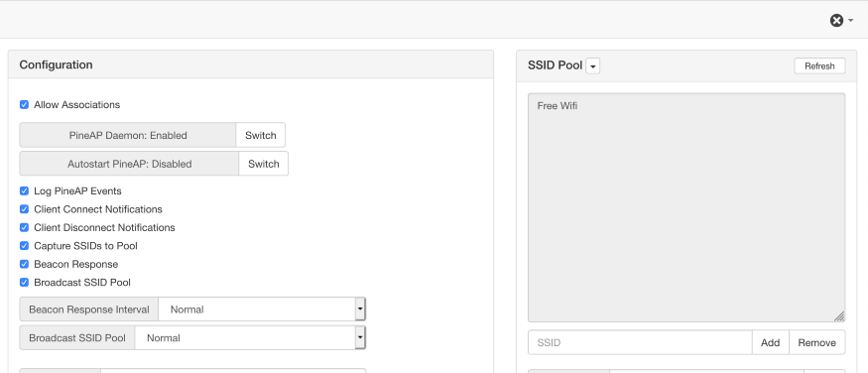Expand the Broadcast SSID Pool interval select
Viewport: 868px width, 373px height.
tap(250, 337)
